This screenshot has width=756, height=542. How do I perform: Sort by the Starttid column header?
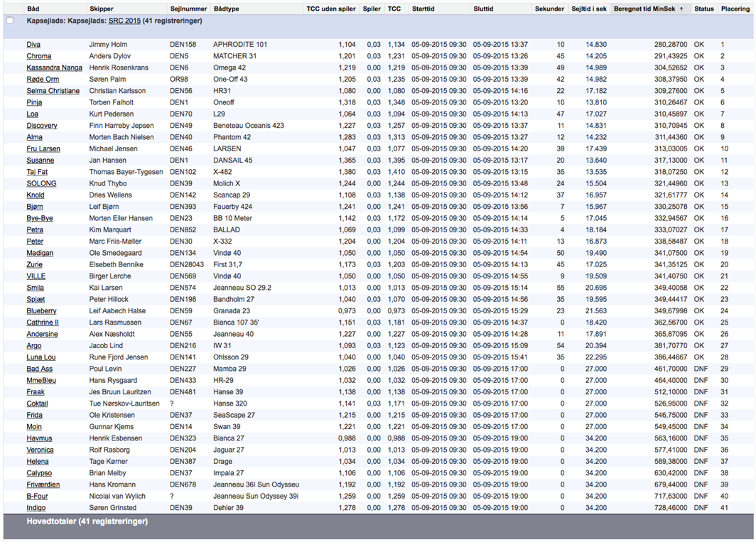(x=423, y=9)
